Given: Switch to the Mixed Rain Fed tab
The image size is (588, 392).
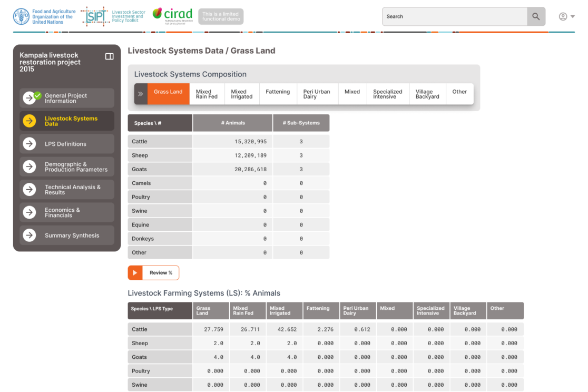Looking at the screenshot, I should 207,94.
